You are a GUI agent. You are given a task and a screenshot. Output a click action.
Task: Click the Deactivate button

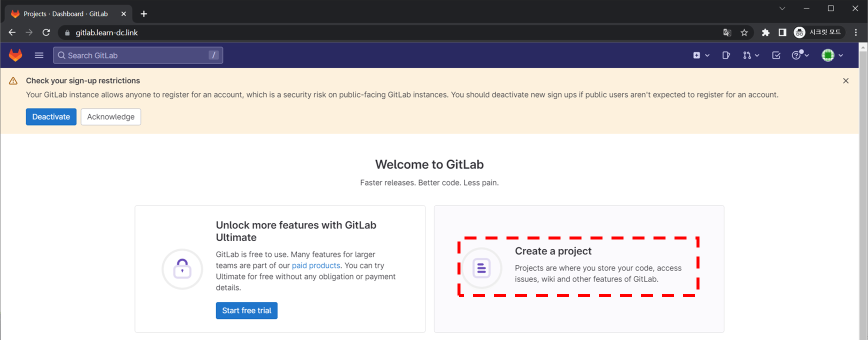tap(51, 117)
